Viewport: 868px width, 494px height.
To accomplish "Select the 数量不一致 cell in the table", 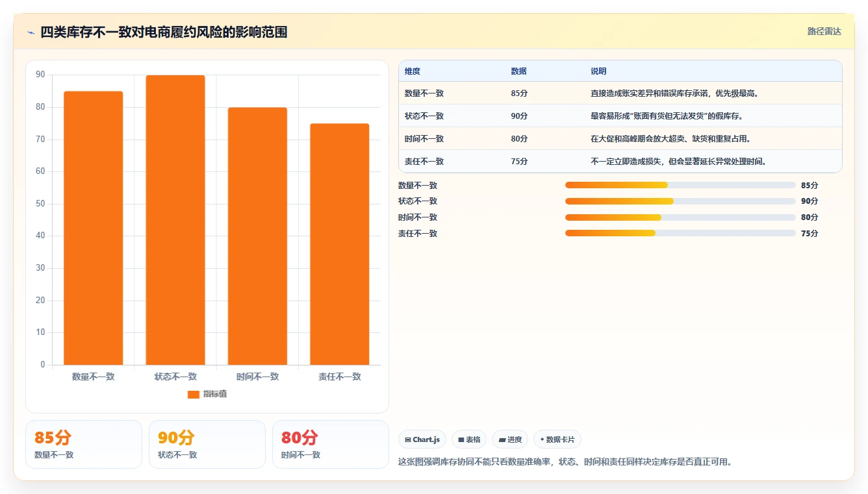I will pyautogui.click(x=424, y=93).
